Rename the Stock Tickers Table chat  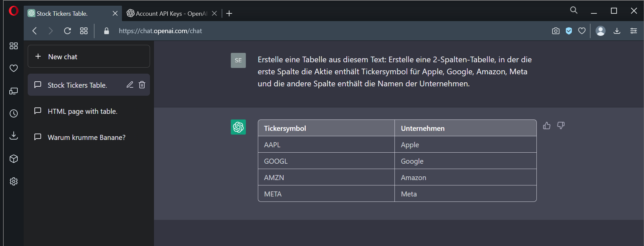pyautogui.click(x=130, y=85)
